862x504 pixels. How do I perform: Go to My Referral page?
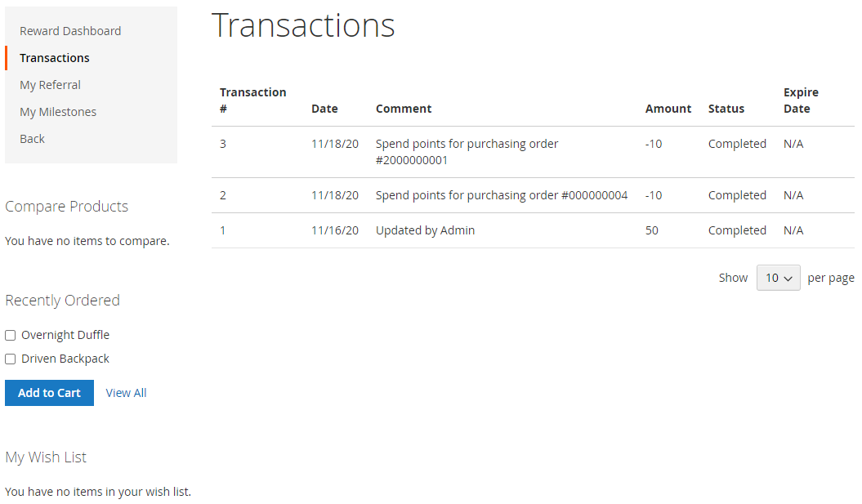tap(50, 85)
